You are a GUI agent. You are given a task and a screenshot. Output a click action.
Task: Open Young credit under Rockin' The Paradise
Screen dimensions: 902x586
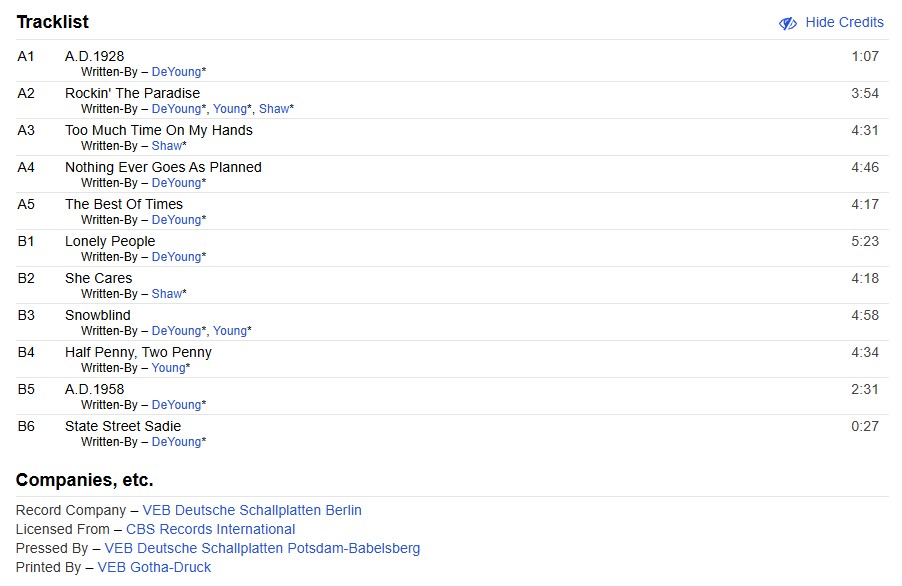(x=229, y=109)
